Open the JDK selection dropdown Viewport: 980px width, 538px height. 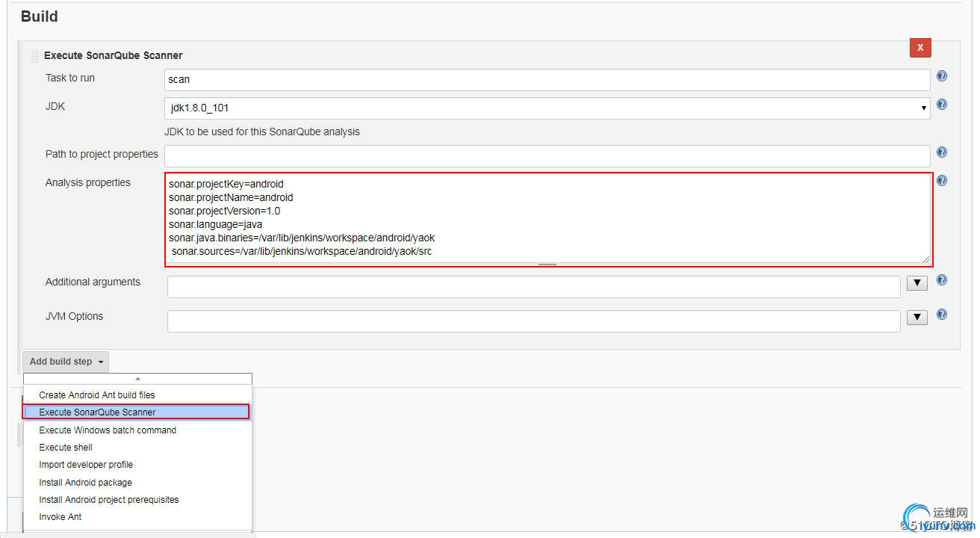547,108
